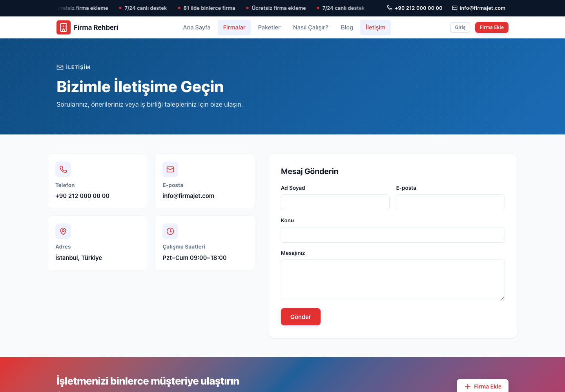The height and width of the screenshot is (392, 565).
Task: Click the mail icon in the E-posta card
Action: click(x=170, y=169)
